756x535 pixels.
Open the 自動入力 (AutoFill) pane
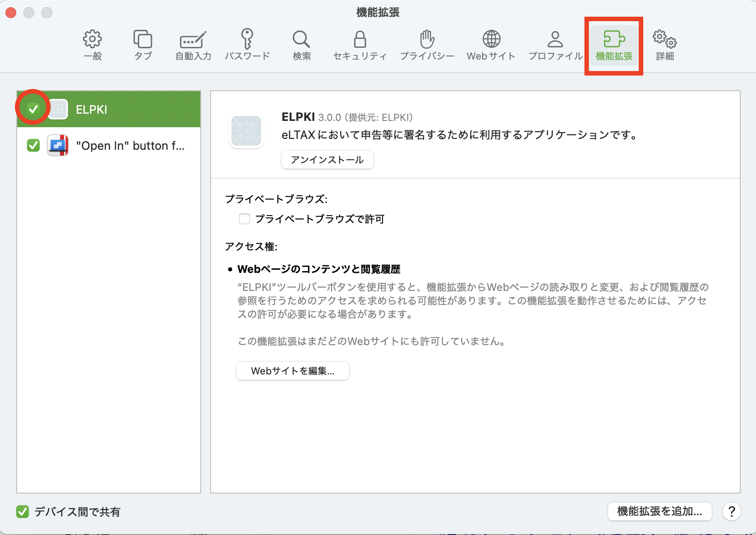tap(193, 45)
